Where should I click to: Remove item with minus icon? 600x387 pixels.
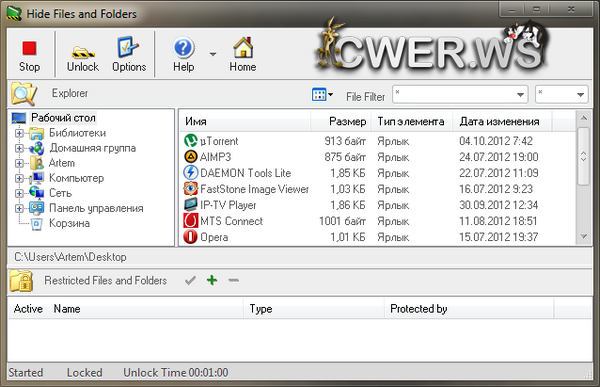[233, 280]
